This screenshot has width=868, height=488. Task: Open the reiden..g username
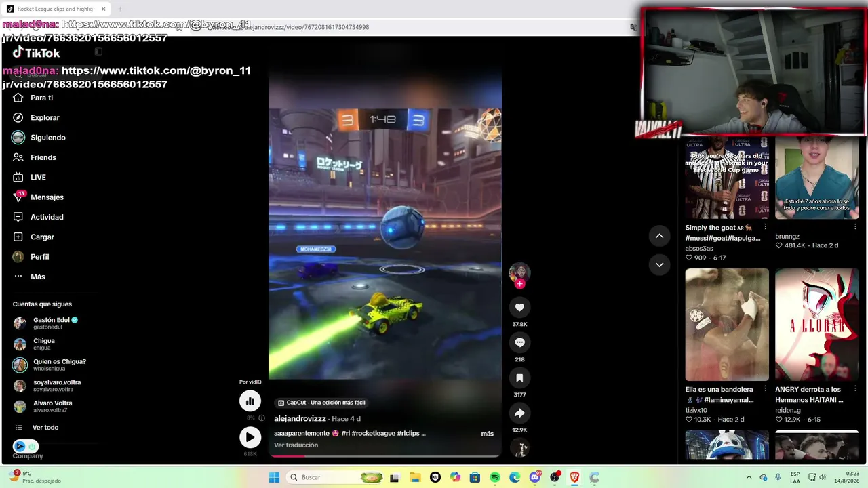(x=788, y=410)
